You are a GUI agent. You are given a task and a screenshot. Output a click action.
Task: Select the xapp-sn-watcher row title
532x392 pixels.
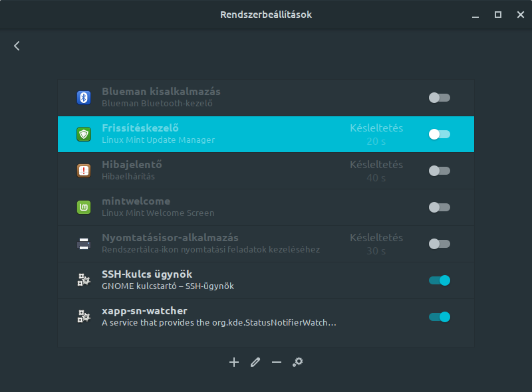tap(144, 311)
